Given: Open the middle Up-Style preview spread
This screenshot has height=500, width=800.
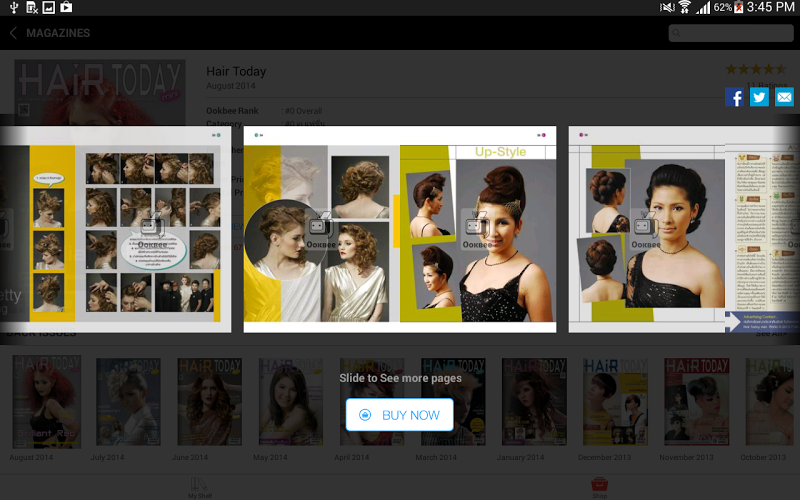Looking at the screenshot, I should (400, 229).
